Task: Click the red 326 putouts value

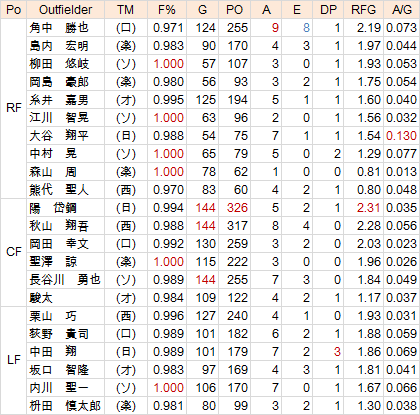Action: (x=237, y=208)
